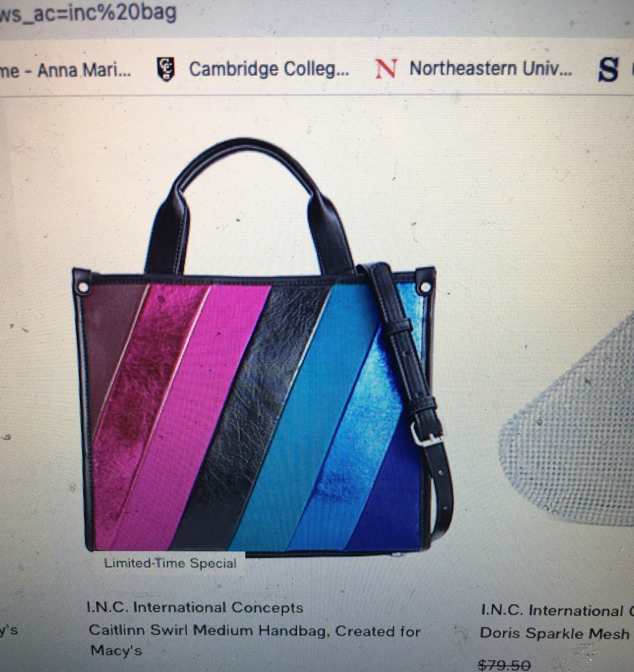Click the Limited-Time Special badge
634x672 pixels.
pyautogui.click(x=170, y=563)
